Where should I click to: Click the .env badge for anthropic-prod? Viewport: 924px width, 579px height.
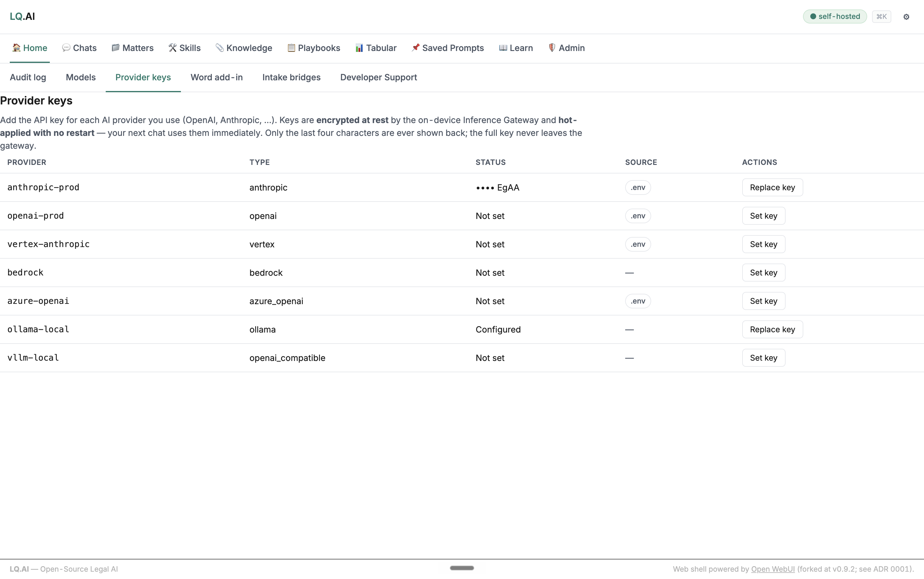tap(638, 187)
